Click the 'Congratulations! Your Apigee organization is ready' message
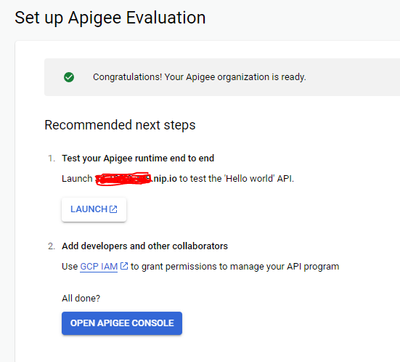400x362 pixels. [199, 77]
